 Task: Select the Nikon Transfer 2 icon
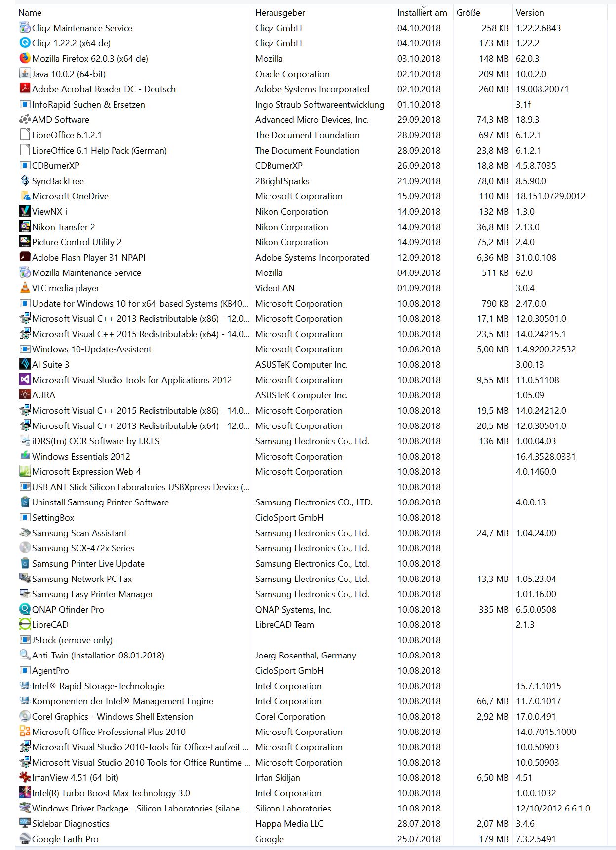pyautogui.click(x=25, y=227)
